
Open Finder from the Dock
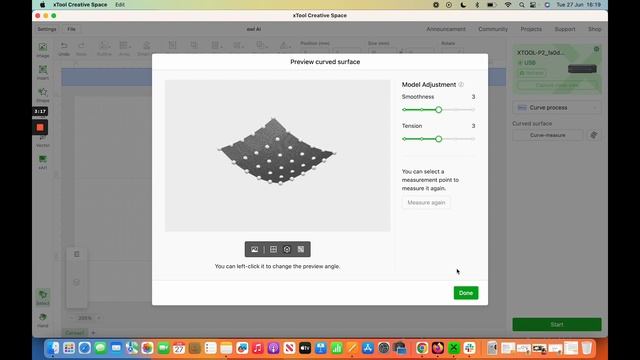point(53,348)
